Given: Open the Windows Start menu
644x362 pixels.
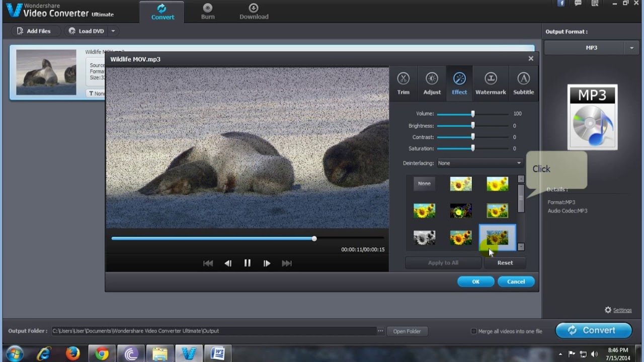Looking at the screenshot, I should 15,354.
